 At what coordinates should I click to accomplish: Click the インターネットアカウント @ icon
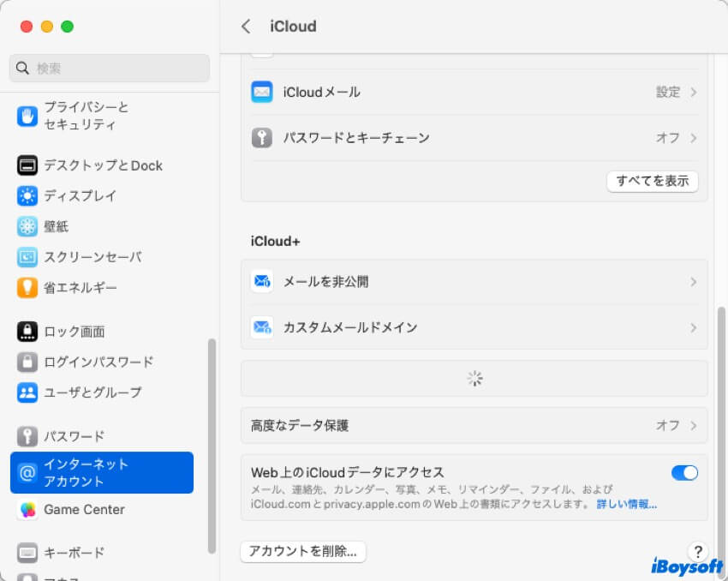(27, 473)
